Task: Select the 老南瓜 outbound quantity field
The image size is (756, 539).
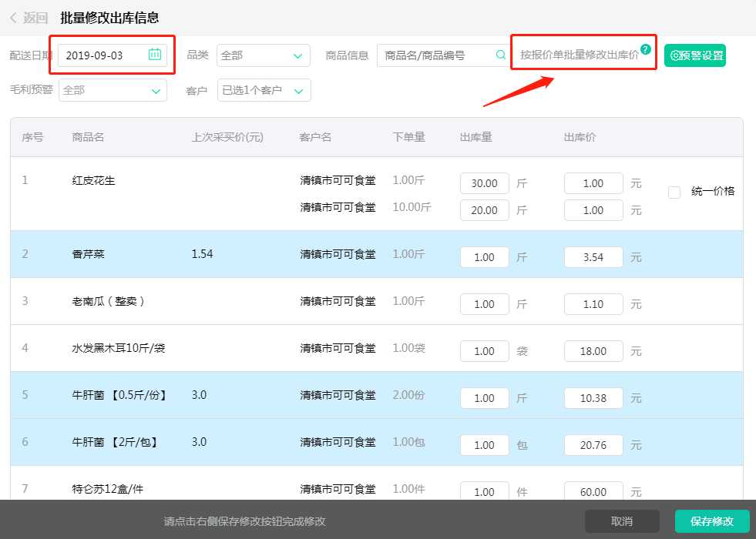Action: pos(484,304)
